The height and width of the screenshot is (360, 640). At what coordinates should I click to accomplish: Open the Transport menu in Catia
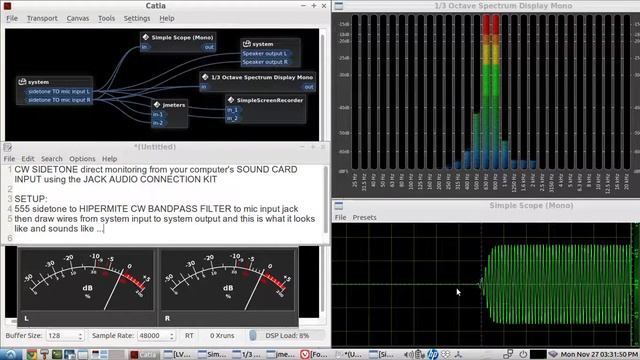coord(42,18)
